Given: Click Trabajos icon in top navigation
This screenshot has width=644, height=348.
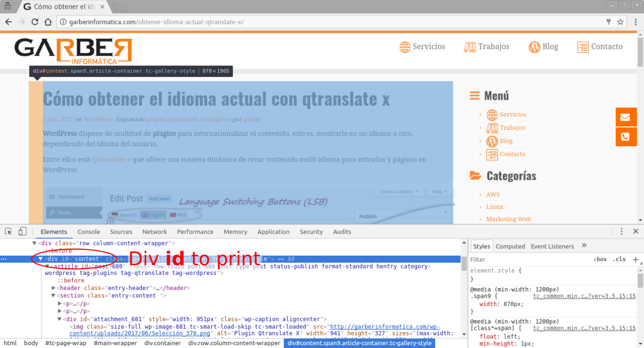Looking at the screenshot, I should [x=470, y=47].
